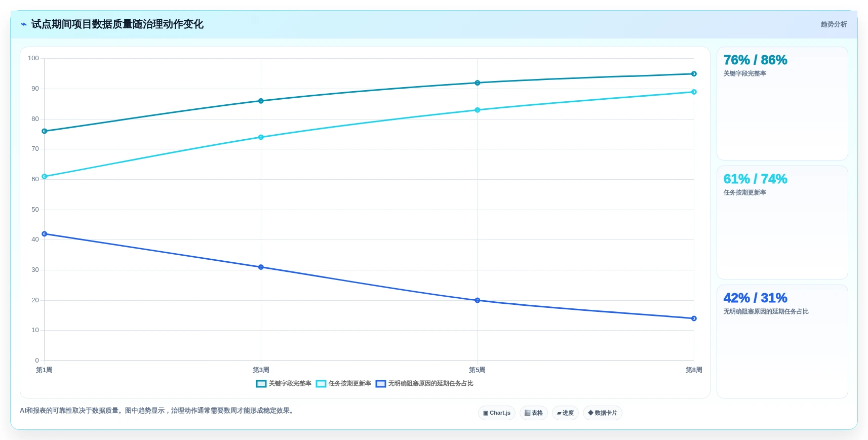Click 延期任务占比 data point at 第5周
Image resolution: width=868 pixels, height=440 pixels.
coord(477,301)
